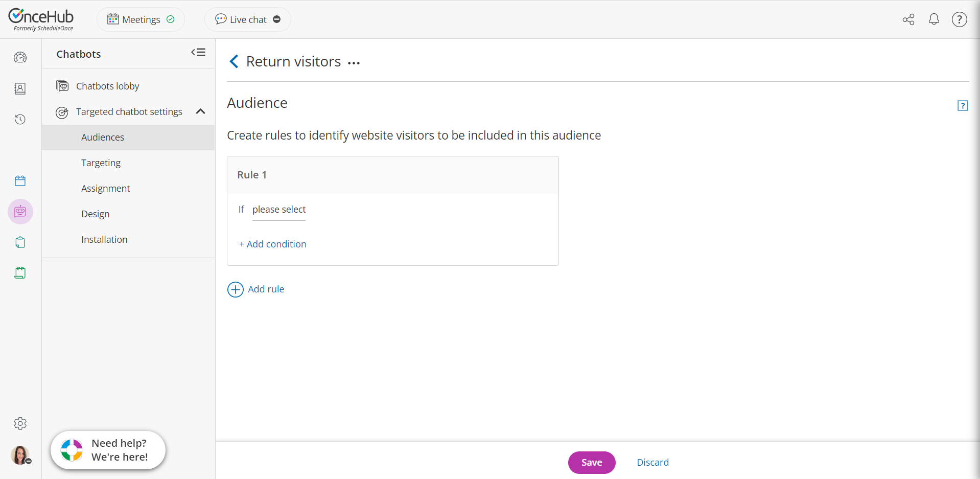Open the Chatbots lobby menu item
This screenshot has height=479, width=980.
pos(107,86)
